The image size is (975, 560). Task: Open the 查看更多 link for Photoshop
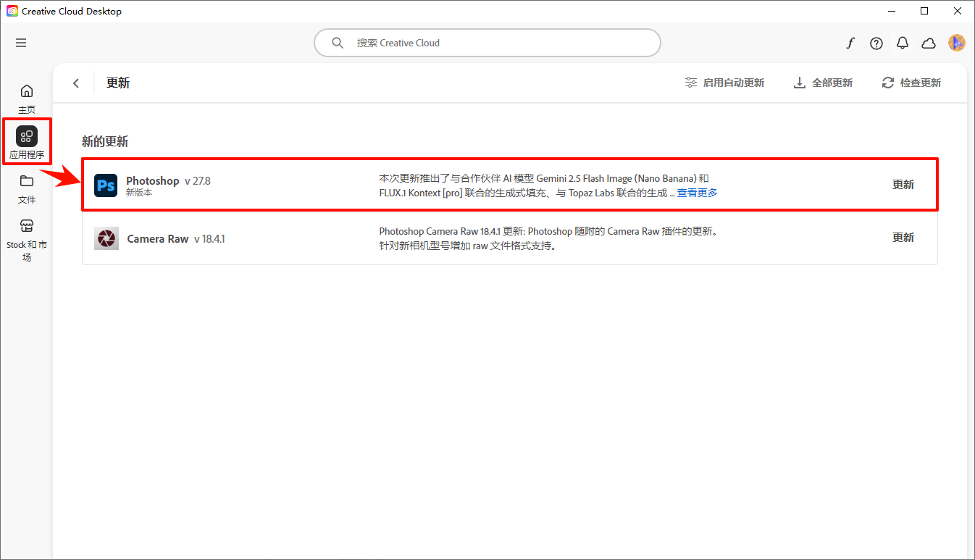coord(697,193)
